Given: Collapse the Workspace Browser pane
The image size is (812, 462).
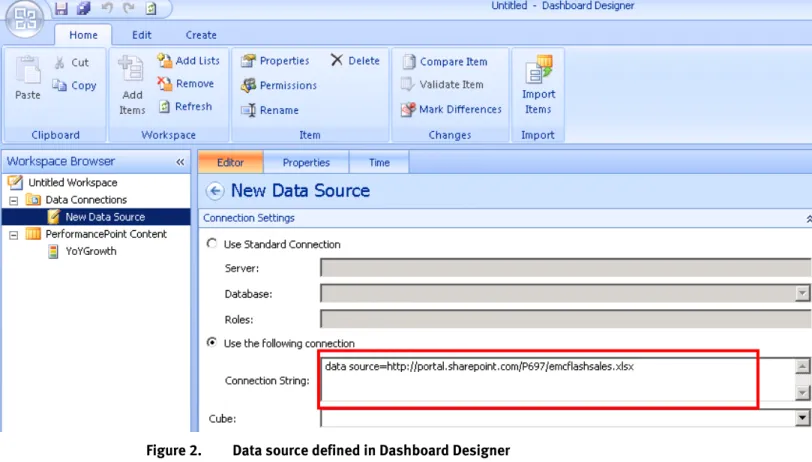Looking at the screenshot, I should [x=180, y=162].
